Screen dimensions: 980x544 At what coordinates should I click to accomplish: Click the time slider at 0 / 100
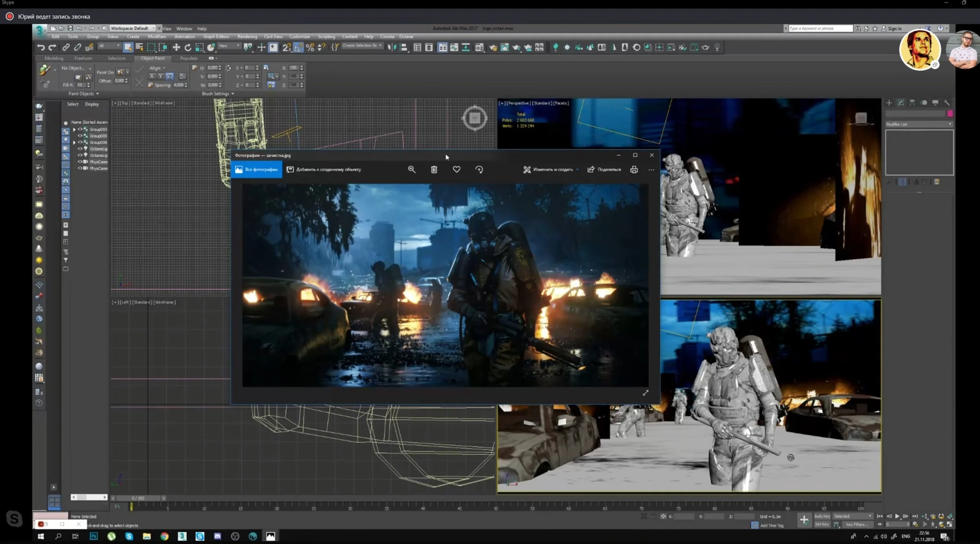point(138,498)
